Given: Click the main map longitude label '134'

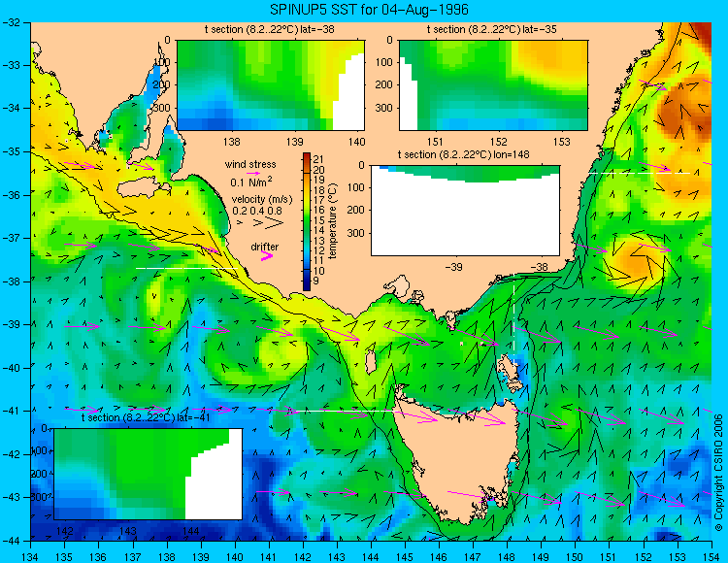Looking at the screenshot, I should click(x=31, y=556).
